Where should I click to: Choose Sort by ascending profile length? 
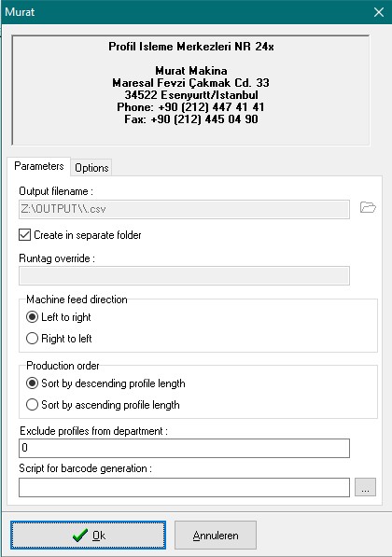(x=103, y=405)
